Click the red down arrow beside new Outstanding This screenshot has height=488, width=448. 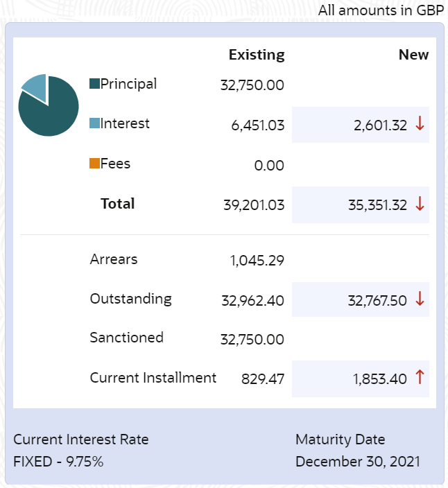(420, 299)
